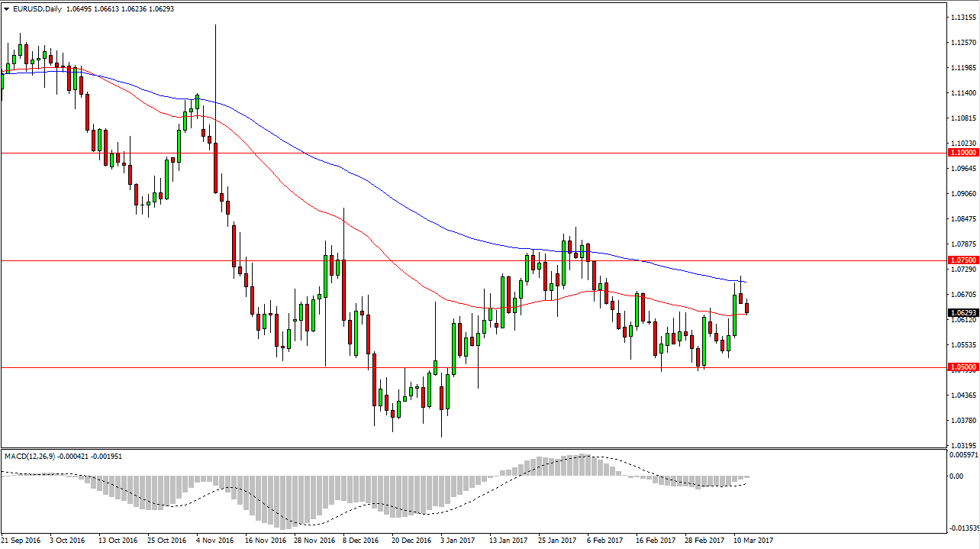The image size is (980, 549).
Task: Click the red 1.07500 price tag
Action: tap(962, 260)
